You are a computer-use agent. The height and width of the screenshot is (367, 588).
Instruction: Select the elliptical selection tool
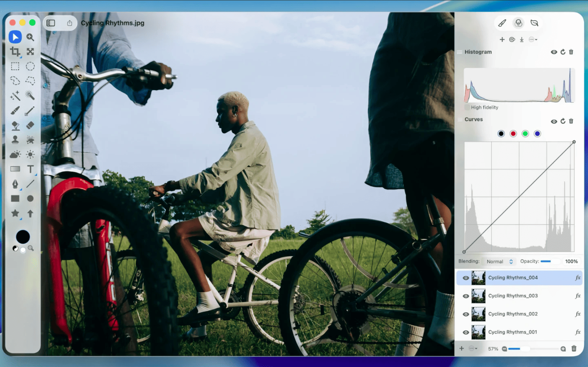click(x=30, y=66)
